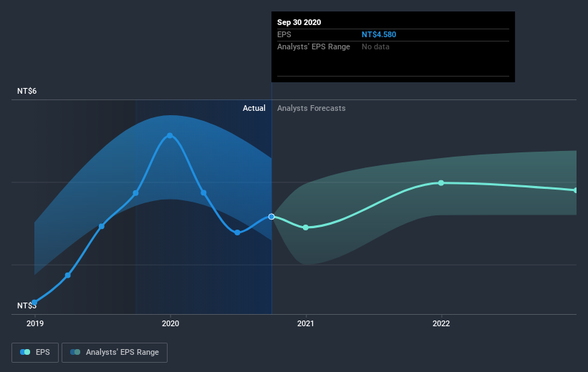This screenshot has width=588, height=372.
Task: Click the EPS data point in mid-2019
Action: point(102,226)
